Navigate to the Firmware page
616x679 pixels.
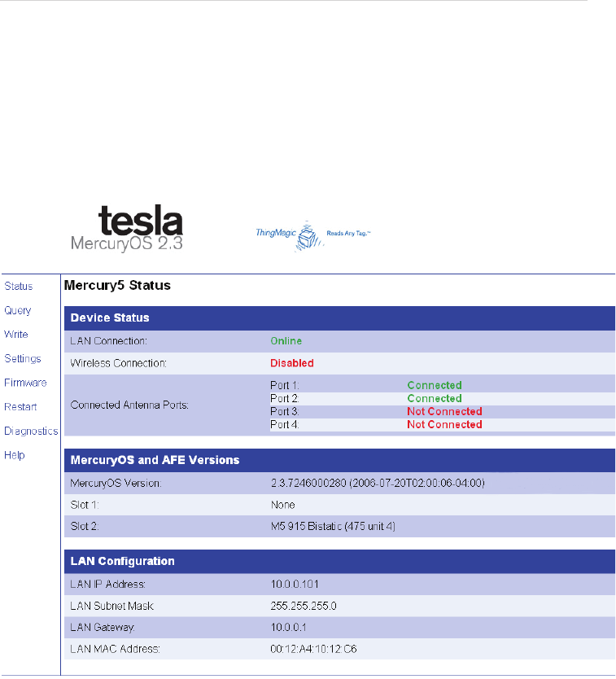click(25, 383)
